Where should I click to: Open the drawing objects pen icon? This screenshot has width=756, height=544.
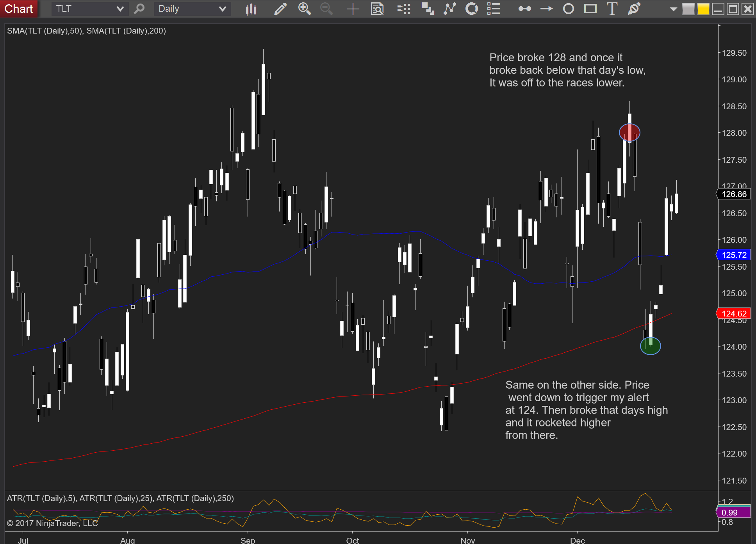(x=634, y=9)
